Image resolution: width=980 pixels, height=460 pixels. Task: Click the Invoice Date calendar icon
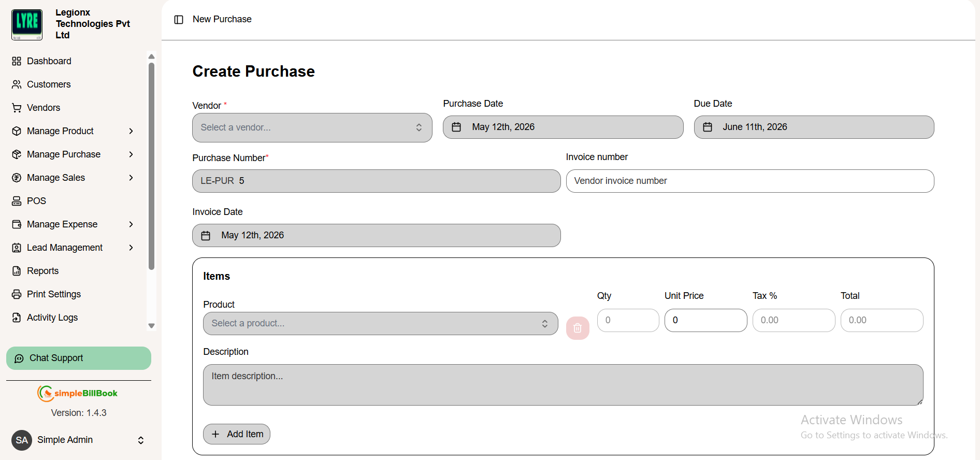click(x=206, y=236)
